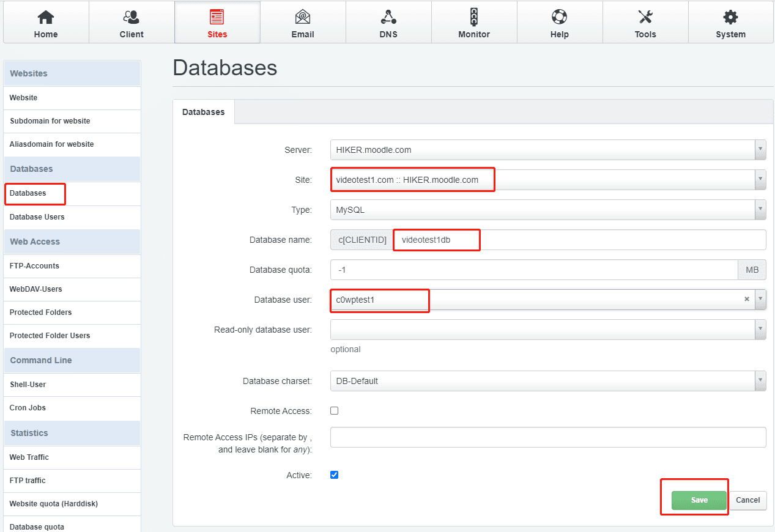The width and height of the screenshot is (775, 532).
Task: Open Website in the sidebar
Action: coord(72,98)
